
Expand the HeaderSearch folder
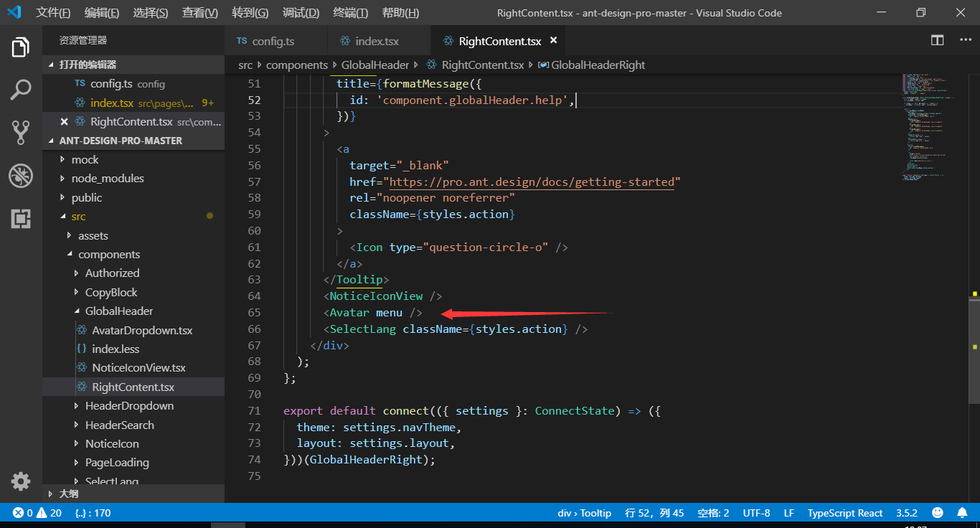119,425
